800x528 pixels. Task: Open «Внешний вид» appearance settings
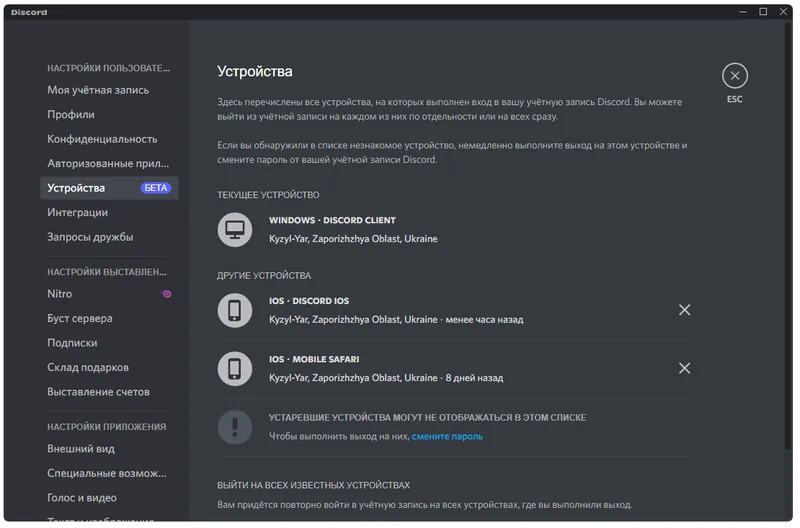pyautogui.click(x=81, y=449)
